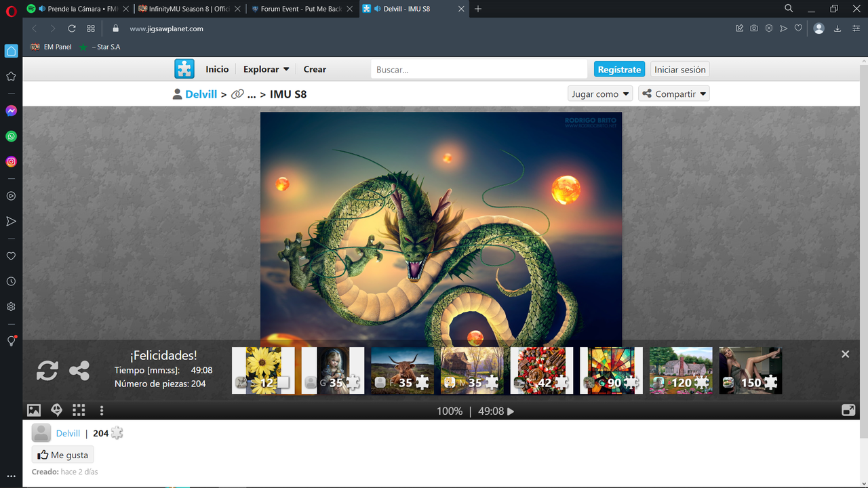Expand the Explorar dropdown menu
Image resolution: width=868 pixels, height=488 pixels.
(x=267, y=69)
